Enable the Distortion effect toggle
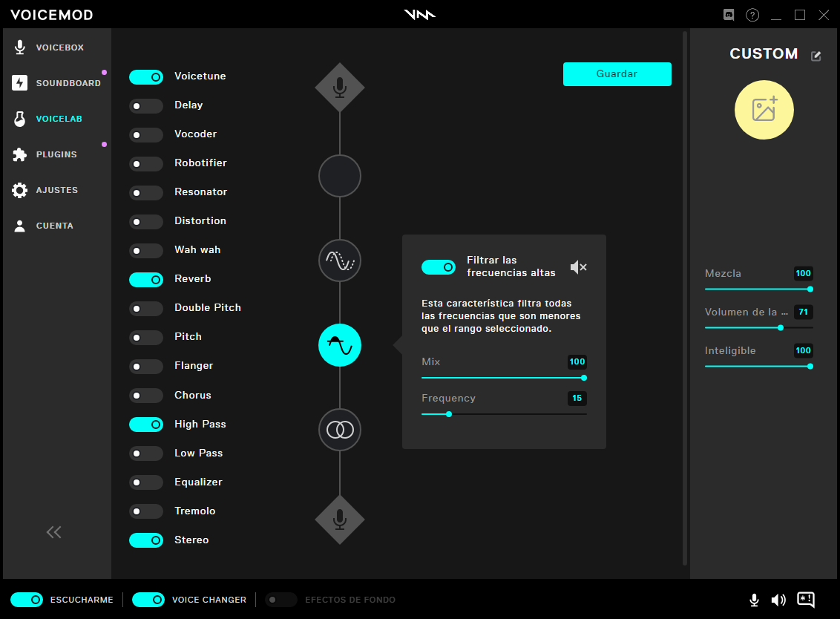The height and width of the screenshot is (619, 840). [x=146, y=222]
